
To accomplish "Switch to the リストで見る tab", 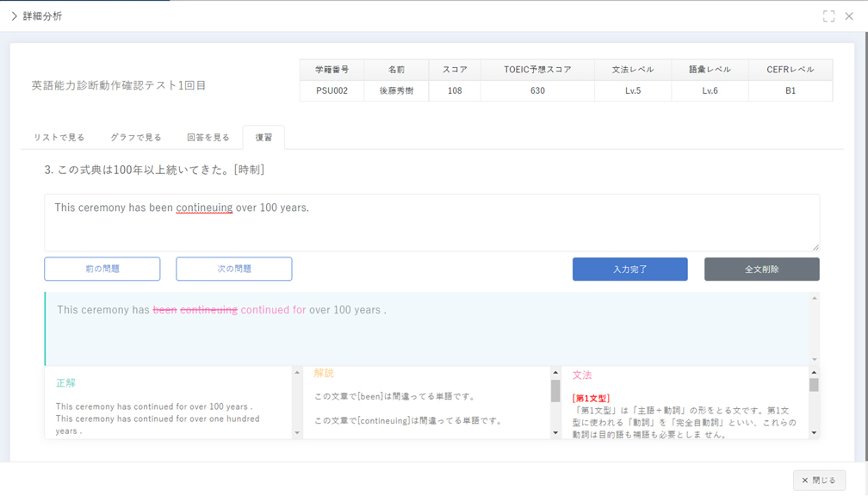I will pyautogui.click(x=59, y=137).
